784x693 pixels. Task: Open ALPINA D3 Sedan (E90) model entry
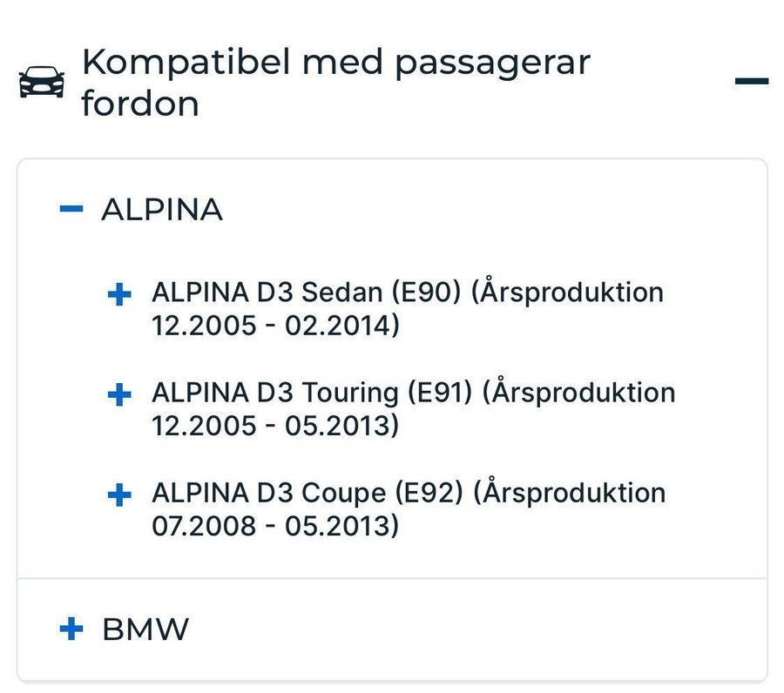tap(408, 308)
